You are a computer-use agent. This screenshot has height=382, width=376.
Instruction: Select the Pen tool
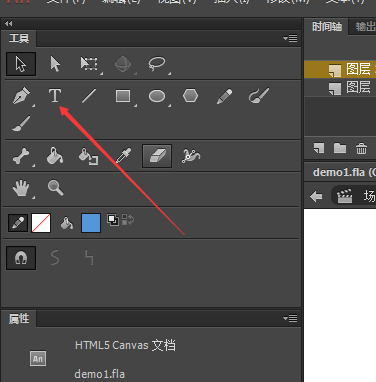pyautogui.click(x=22, y=96)
